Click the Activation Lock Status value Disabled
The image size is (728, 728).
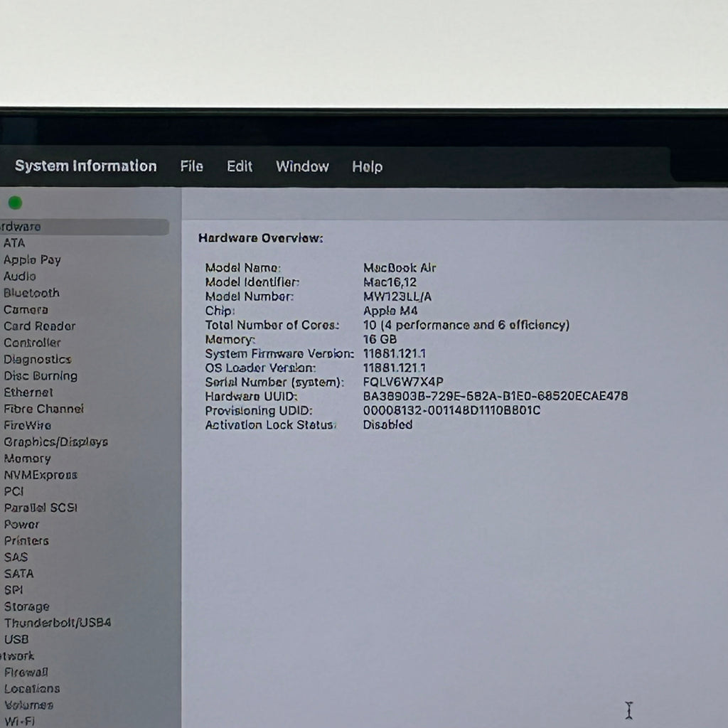(x=387, y=425)
